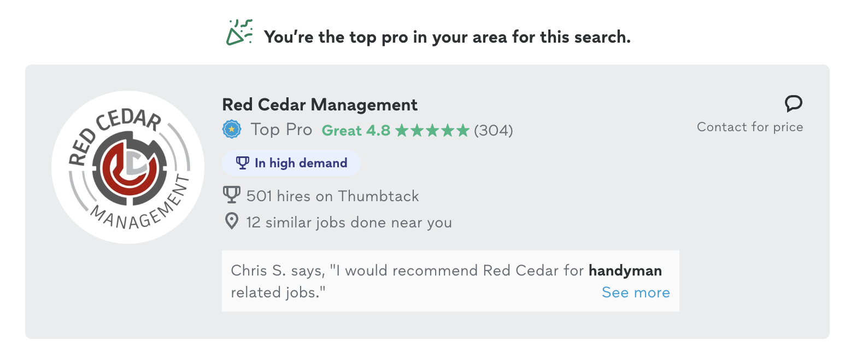Screen dimensions: 868x363
Task: Click the Red Cedar Management logo
Action: pyautogui.click(x=128, y=167)
